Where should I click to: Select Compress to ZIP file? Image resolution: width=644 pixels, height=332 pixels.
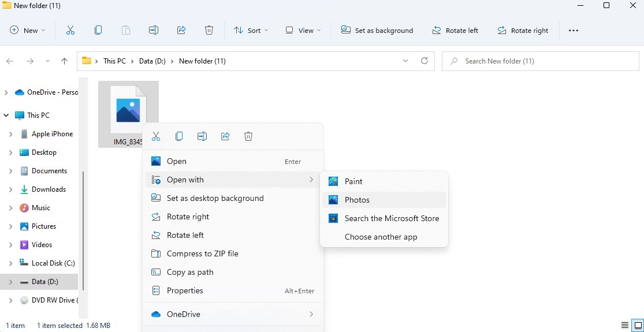coord(232,253)
